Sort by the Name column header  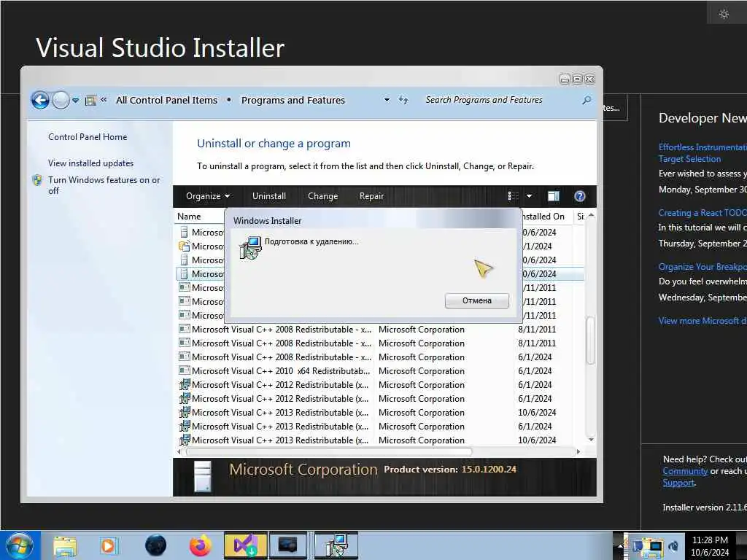tap(189, 217)
